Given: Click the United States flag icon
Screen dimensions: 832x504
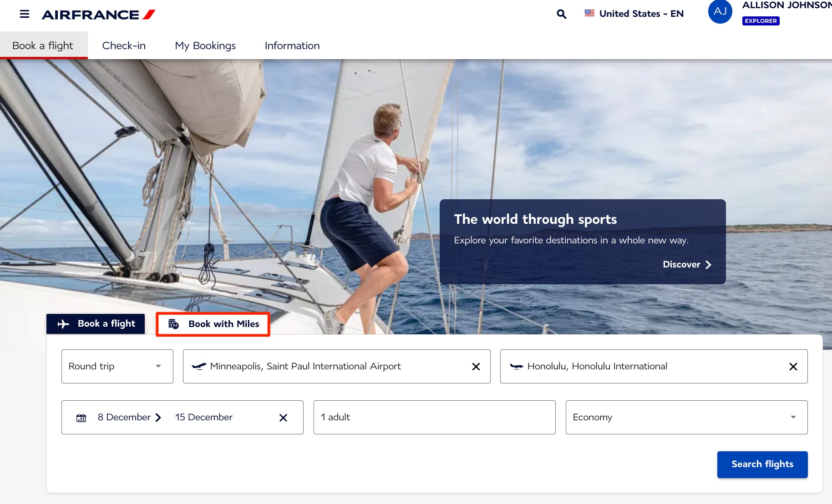Looking at the screenshot, I should [589, 13].
